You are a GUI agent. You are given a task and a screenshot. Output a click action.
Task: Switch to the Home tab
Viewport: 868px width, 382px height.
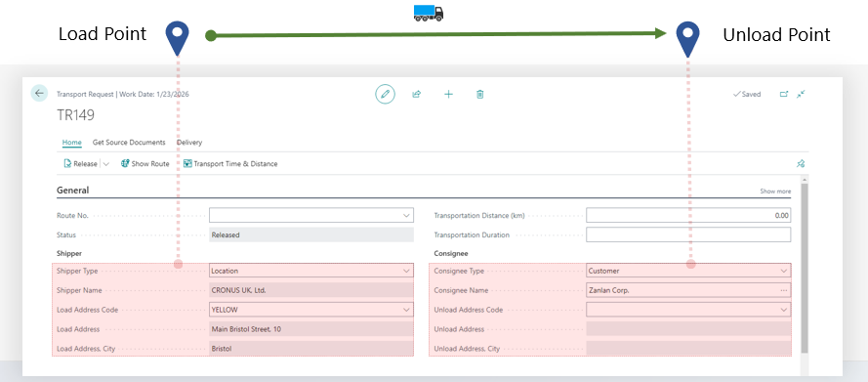point(72,143)
